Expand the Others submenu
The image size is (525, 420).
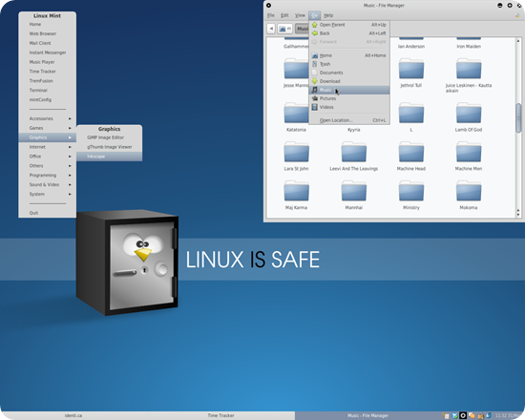pyautogui.click(x=47, y=165)
